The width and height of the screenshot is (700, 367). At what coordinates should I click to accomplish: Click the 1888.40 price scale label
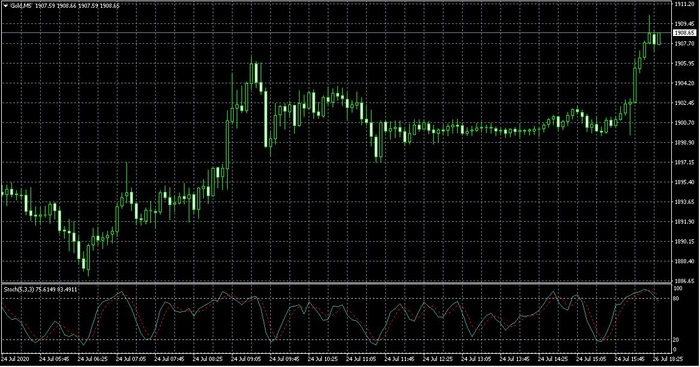point(684,261)
